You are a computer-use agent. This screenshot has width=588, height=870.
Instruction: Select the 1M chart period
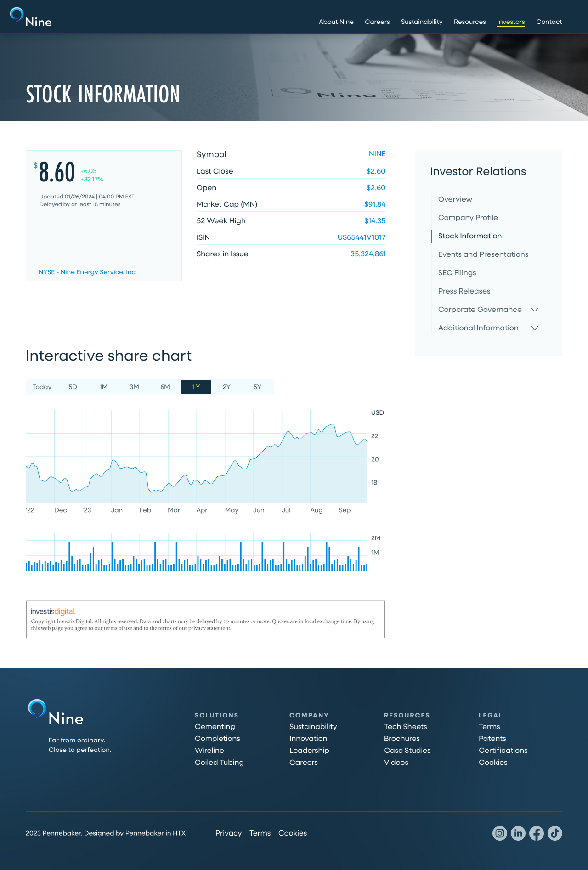[x=103, y=387]
